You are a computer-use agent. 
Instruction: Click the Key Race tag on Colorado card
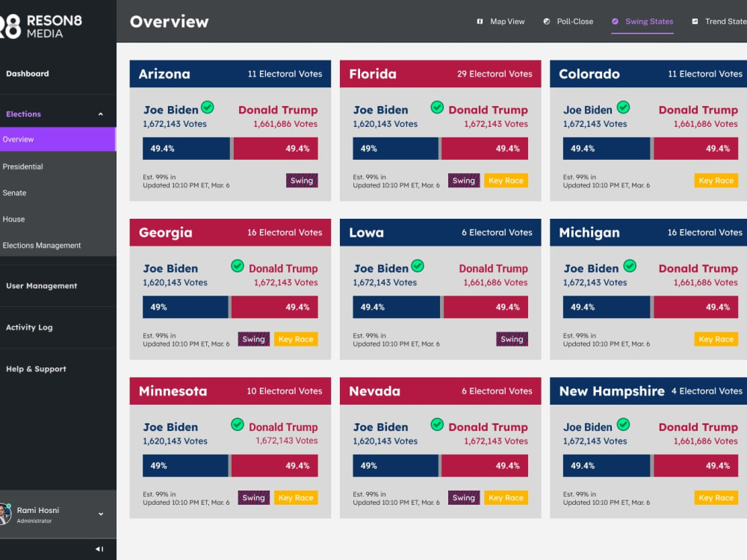(716, 181)
